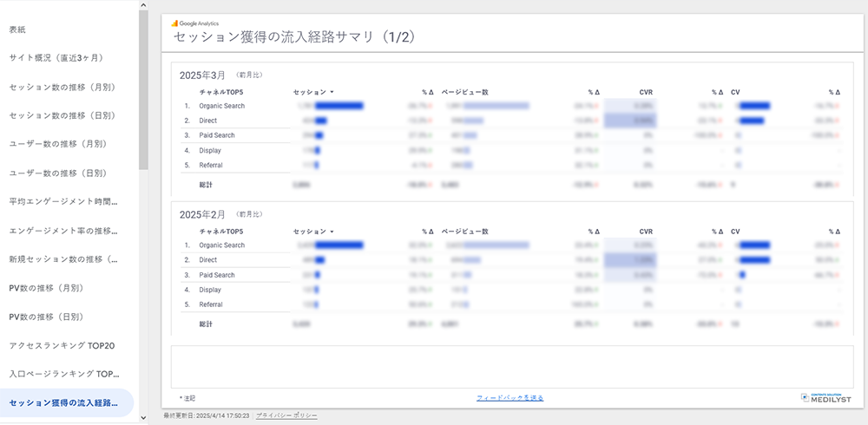Viewport: 868px width, 425px height.
Task: Click the sidebar scroll-up arrow
Action: click(x=143, y=7)
